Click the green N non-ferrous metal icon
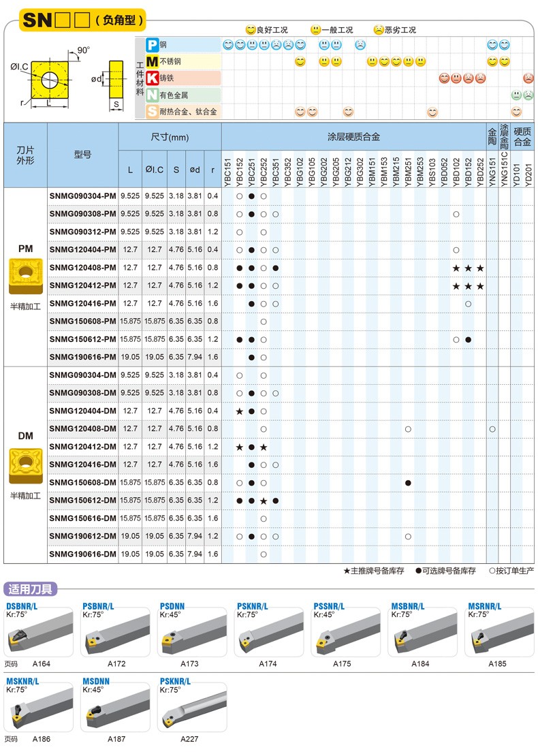Image resolution: width=538 pixels, height=756 pixels. click(x=153, y=95)
